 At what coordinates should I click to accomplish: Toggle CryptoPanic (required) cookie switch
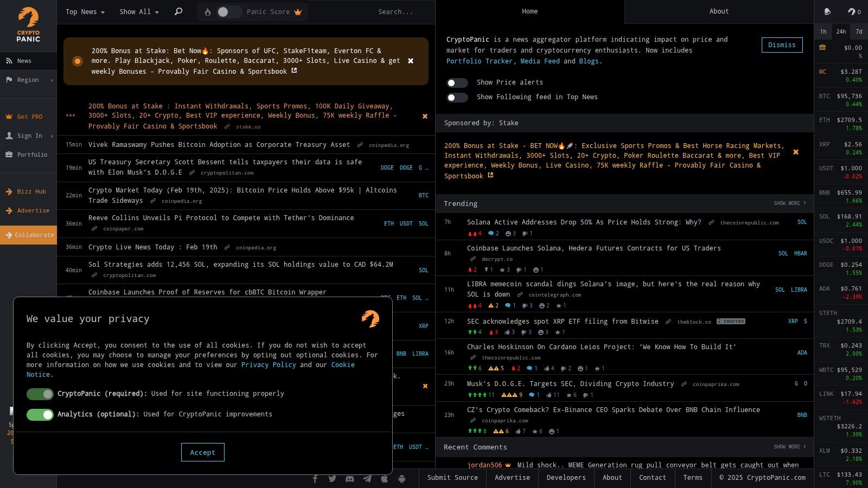pos(40,394)
